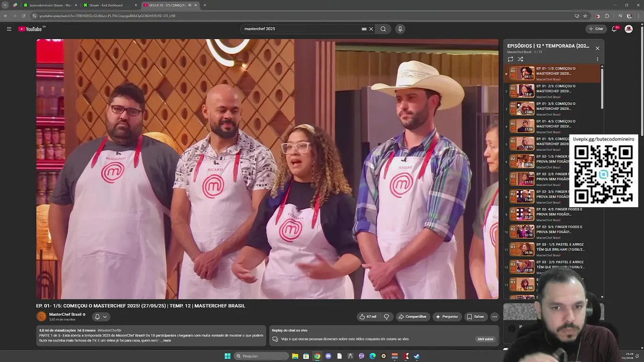Click Abrir painel for chat replay

click(x=485, y=339)
